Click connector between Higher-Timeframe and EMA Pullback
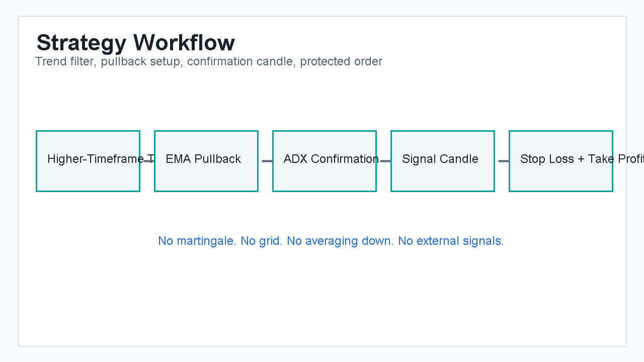644x362 pixels. (x=147, y=161)
